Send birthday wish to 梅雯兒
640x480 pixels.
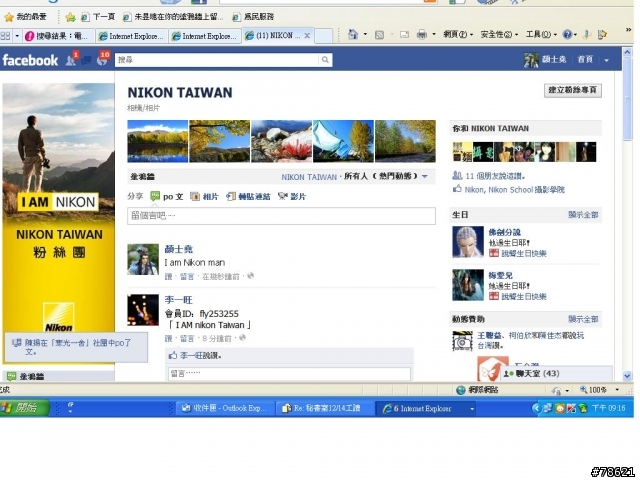click(x=524, y=296)
